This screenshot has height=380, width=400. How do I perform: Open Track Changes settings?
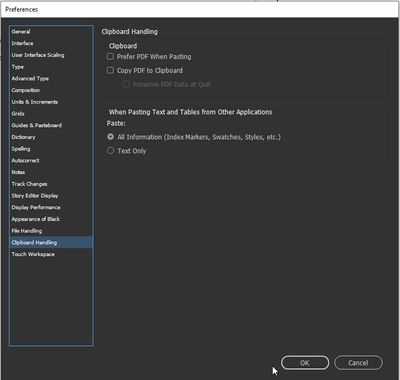point(51,184)
